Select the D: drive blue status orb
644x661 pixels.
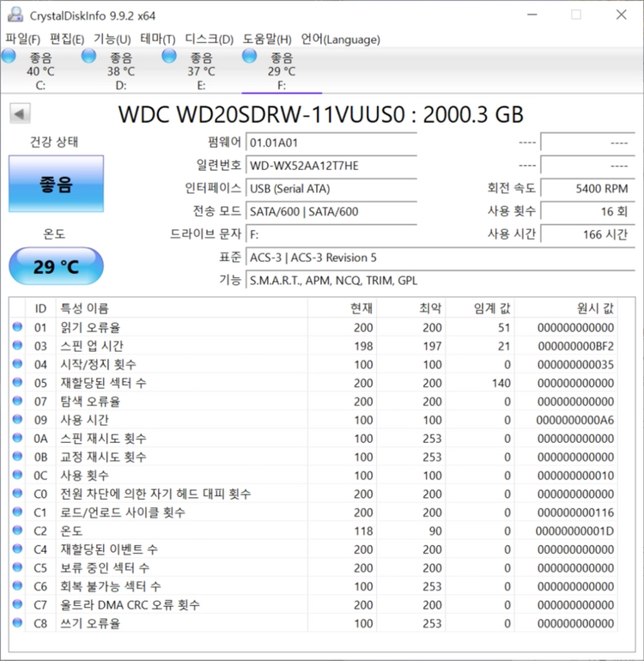click(88, 56)
